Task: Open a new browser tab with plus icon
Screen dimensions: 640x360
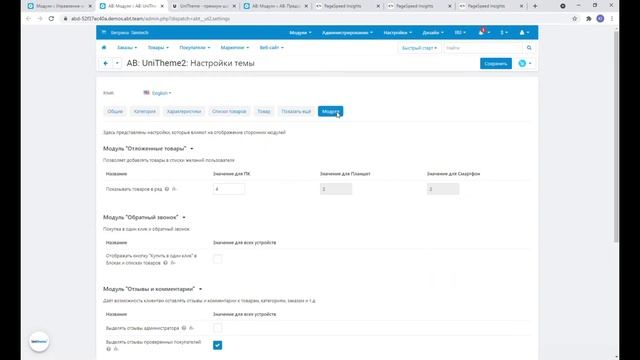Action: click(535, 6)
